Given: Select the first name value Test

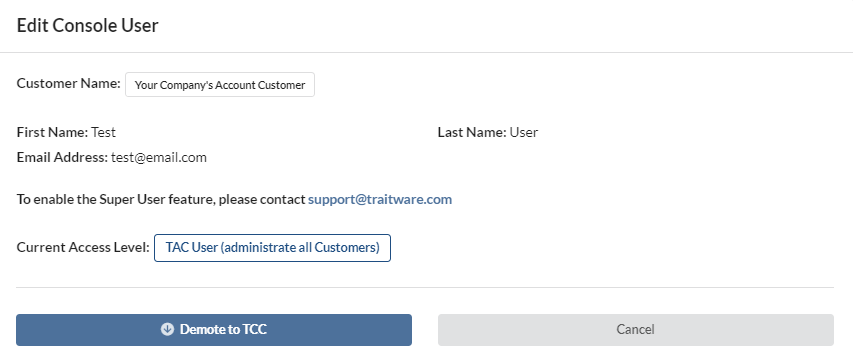Looking at the screenshot, I should 103,132.
